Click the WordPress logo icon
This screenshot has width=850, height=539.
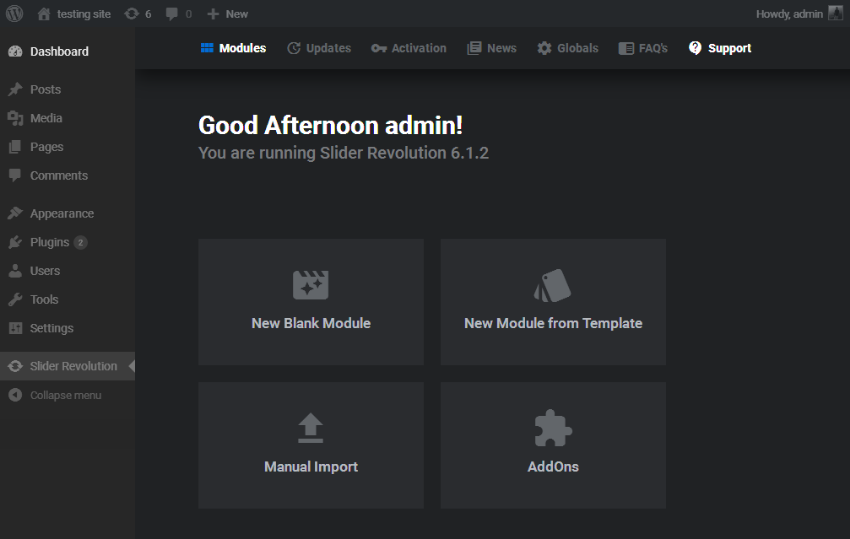(15, 14)
